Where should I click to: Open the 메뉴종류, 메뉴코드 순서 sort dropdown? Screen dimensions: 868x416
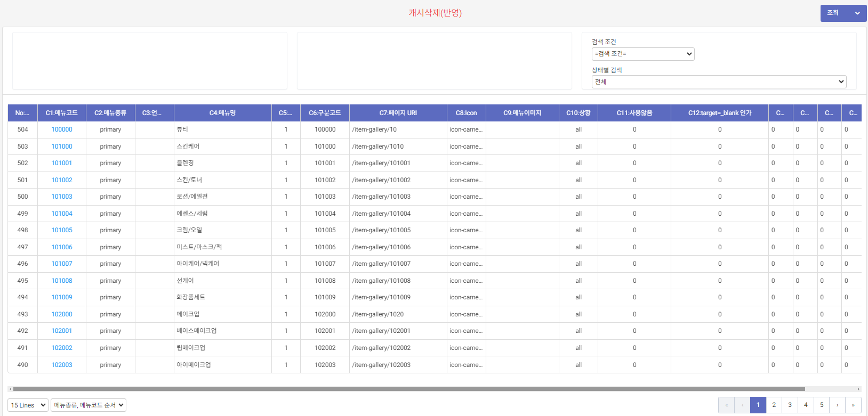pyautogui.click(x=89, y=405)
